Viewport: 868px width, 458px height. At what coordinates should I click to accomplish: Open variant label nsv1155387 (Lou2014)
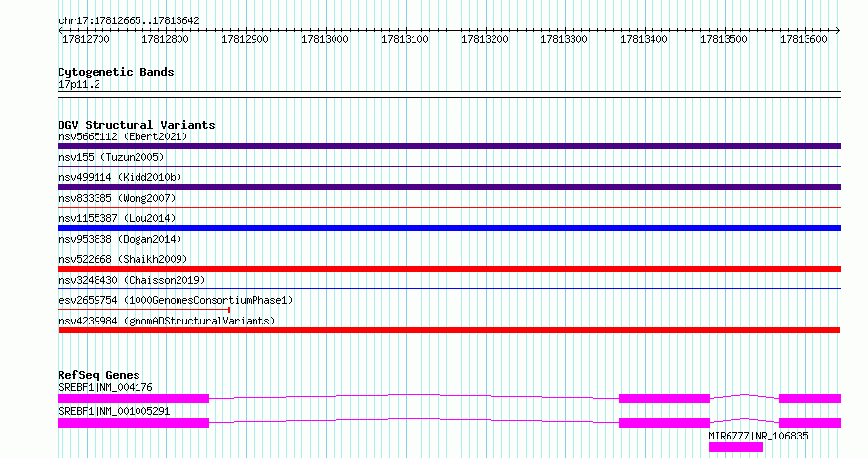pos(117,218)
